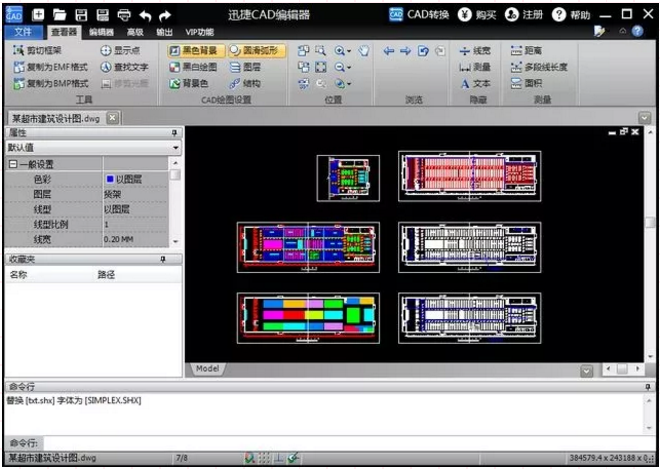Screen dimensions: 660x469
Task: Open the third zoom option dropdown arrow
Action: coord(349,84)
